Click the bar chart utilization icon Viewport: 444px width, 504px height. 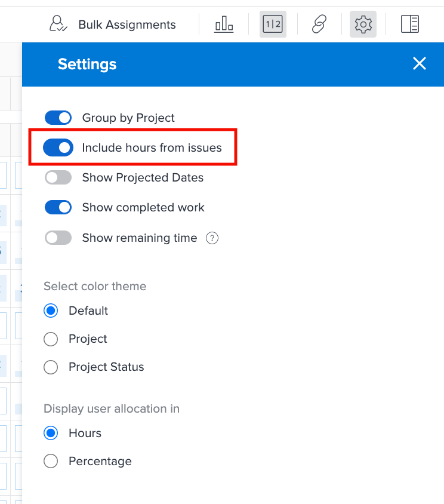click(x=224, y=24)
